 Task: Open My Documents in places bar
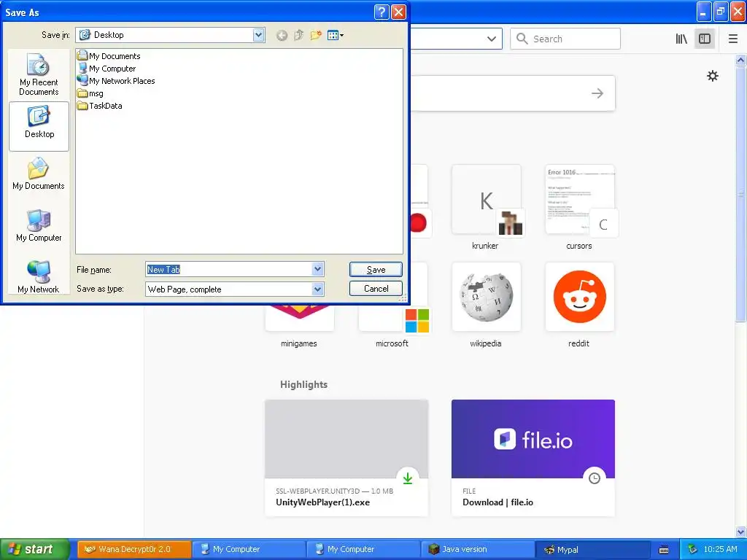pos(39,174)
